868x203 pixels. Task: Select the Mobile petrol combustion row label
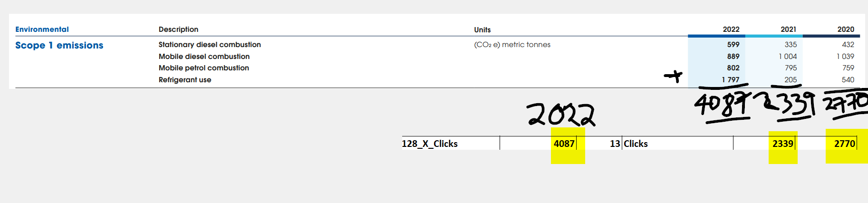pyautogui.click(x=203, y=68)
